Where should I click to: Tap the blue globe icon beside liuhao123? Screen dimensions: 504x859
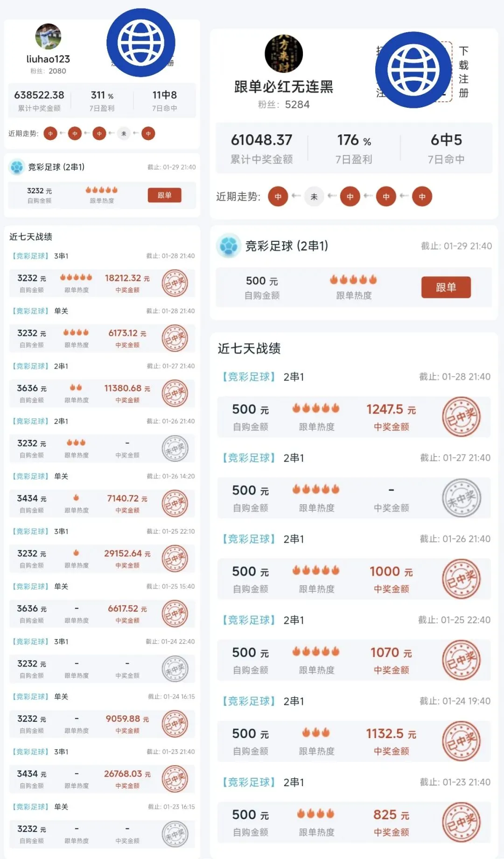140,43
